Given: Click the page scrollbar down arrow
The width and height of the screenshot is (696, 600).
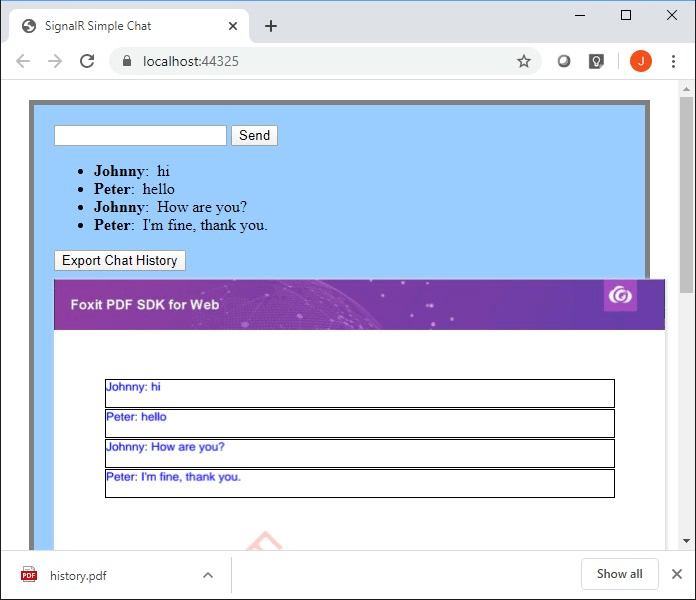Looking at the screenshot, I should [686, 541].
